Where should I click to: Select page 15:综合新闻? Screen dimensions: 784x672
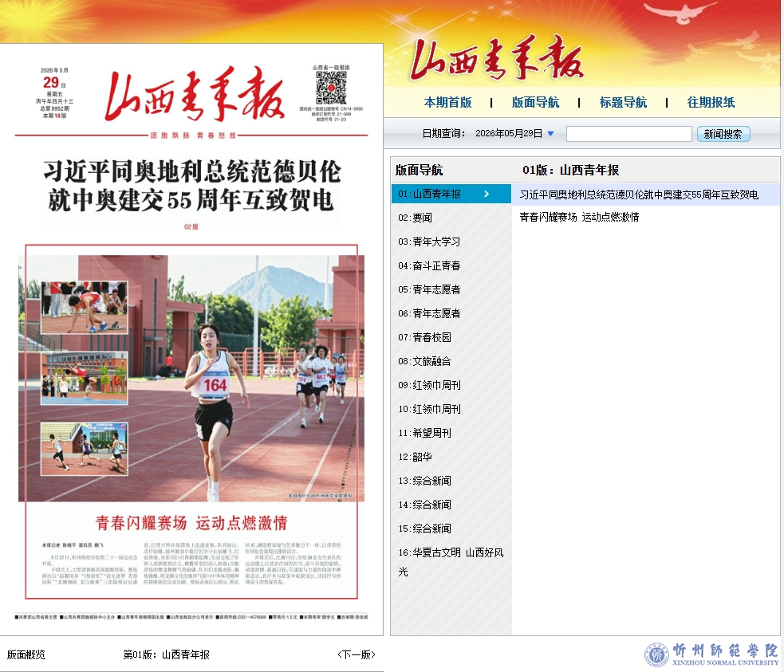pos(424,529)
